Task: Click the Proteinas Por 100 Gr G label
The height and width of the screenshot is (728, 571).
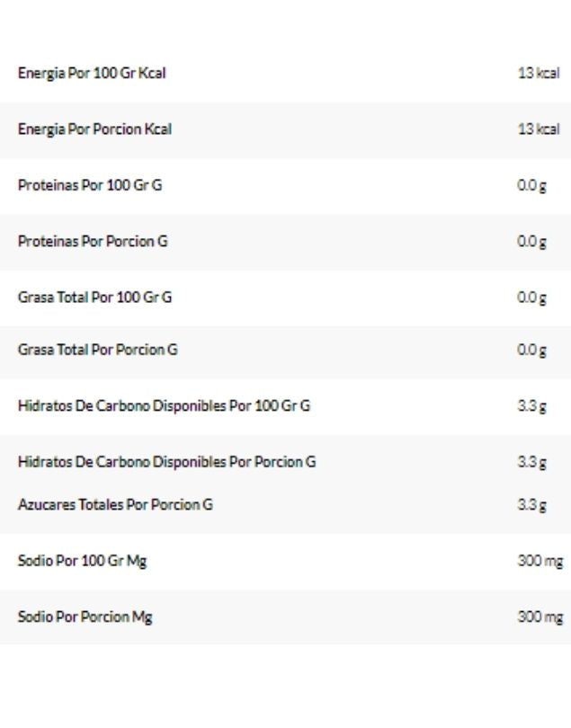Action: pos(90,185)
